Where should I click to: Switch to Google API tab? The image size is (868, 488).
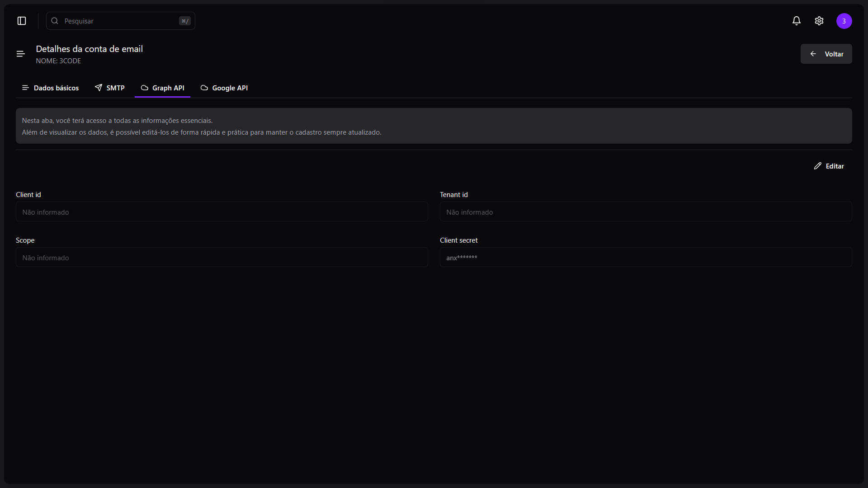[x=224, y=88]
